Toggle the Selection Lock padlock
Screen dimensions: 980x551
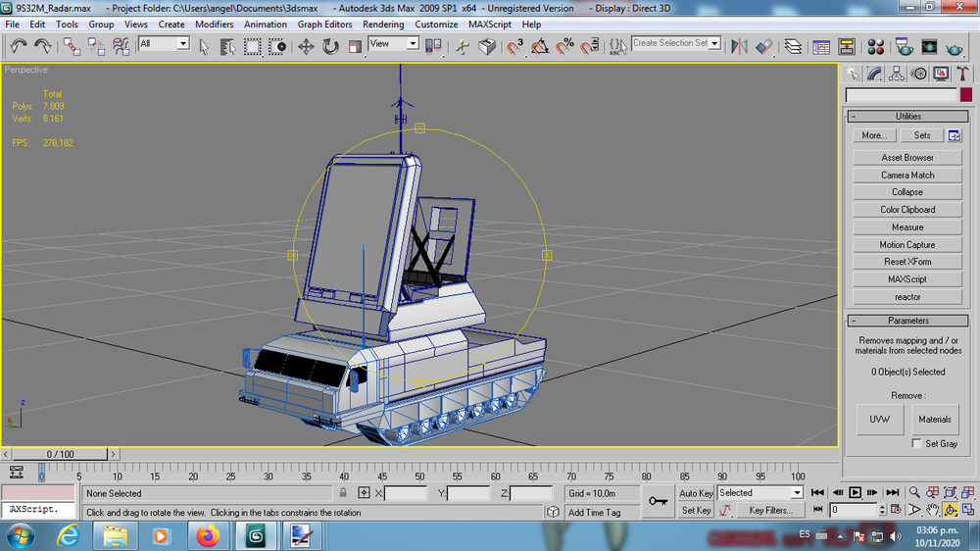[x=343, y=493]
